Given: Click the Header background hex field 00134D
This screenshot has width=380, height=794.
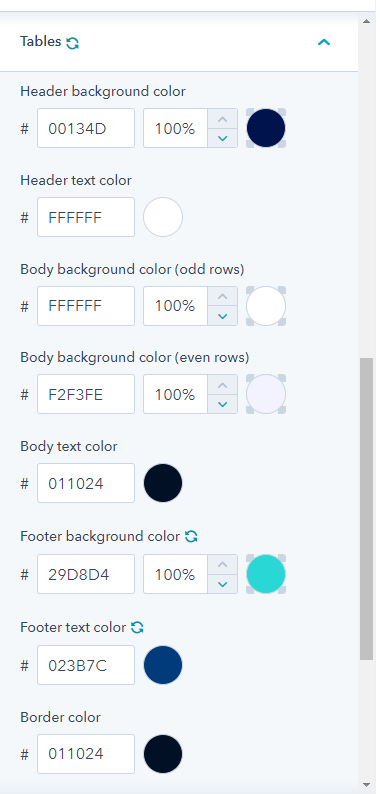Looking at the screenshot, I should (86, 128).
